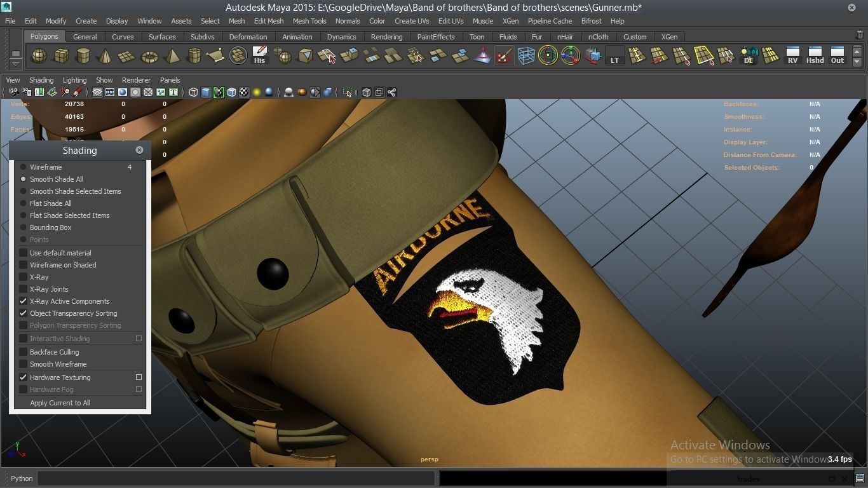
Task: Create a polygon torus from the shelf
Action: click(149, 56)
